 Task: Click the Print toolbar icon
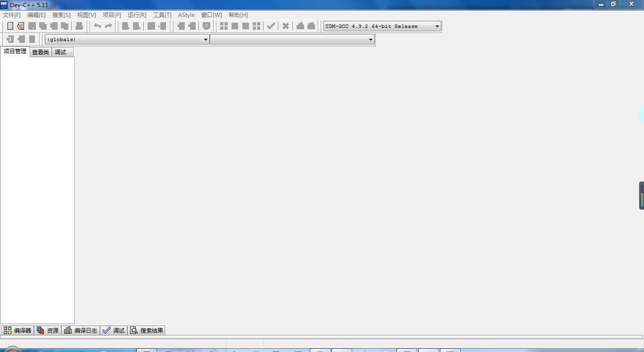(x=79, y=26)
